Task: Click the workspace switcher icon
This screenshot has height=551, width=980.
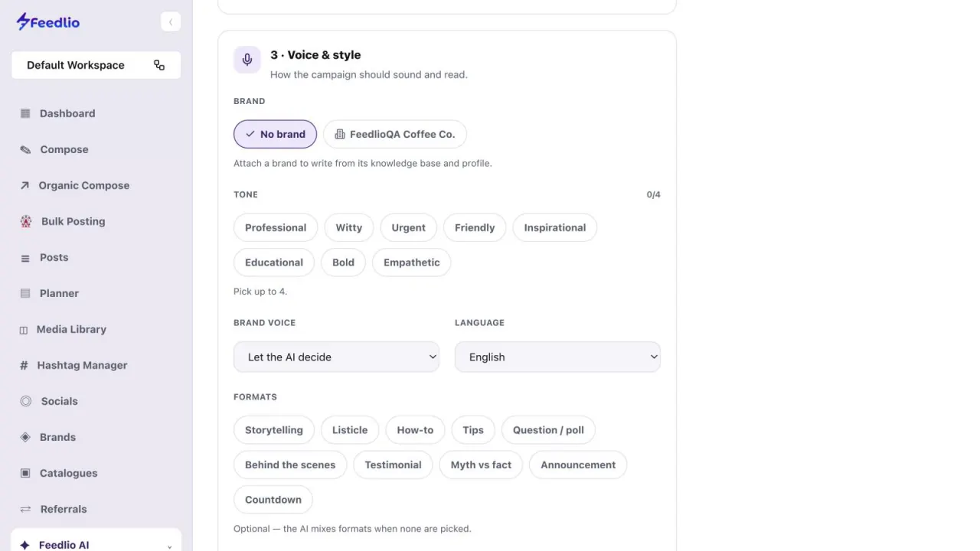Action: tap(159, 65)
